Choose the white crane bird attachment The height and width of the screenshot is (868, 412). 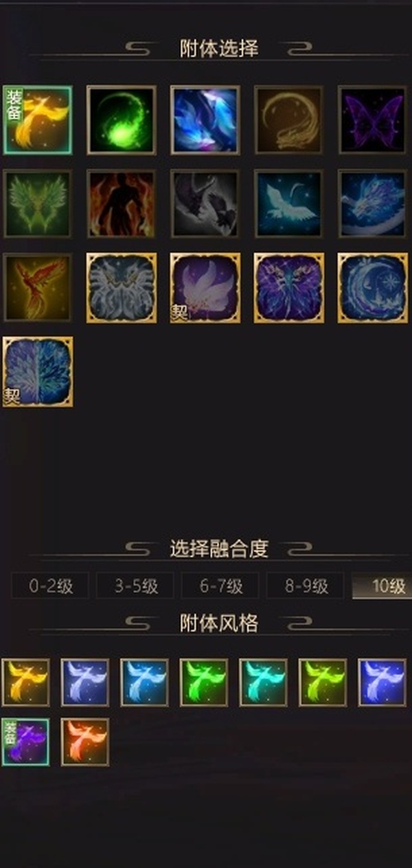289,203
